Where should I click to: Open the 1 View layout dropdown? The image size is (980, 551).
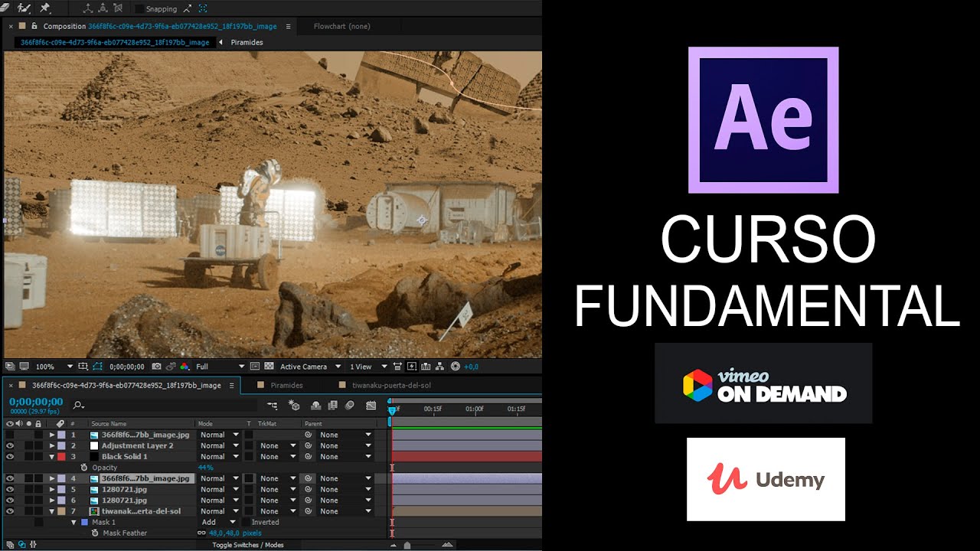pyautogui.click(x=367, y=367)
